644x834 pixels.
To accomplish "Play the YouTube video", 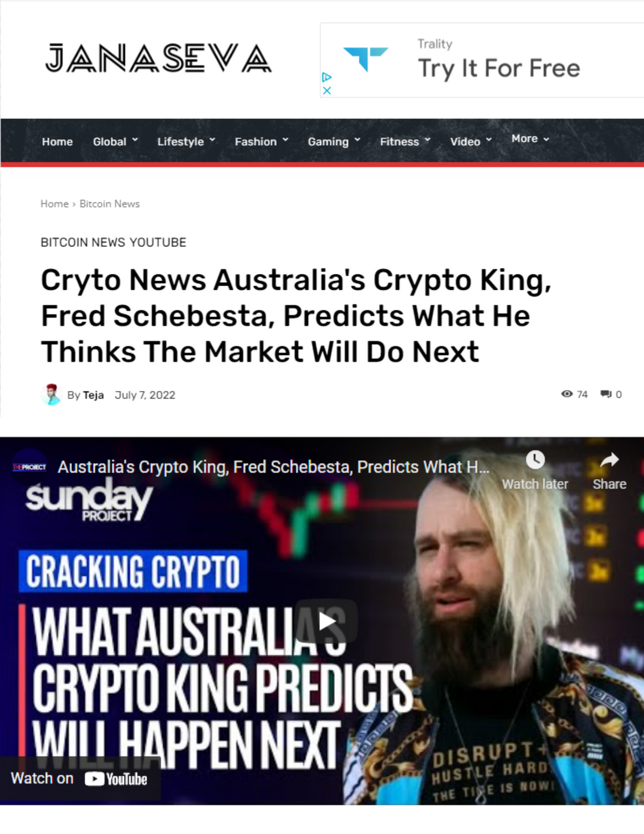I will point(326,621).
